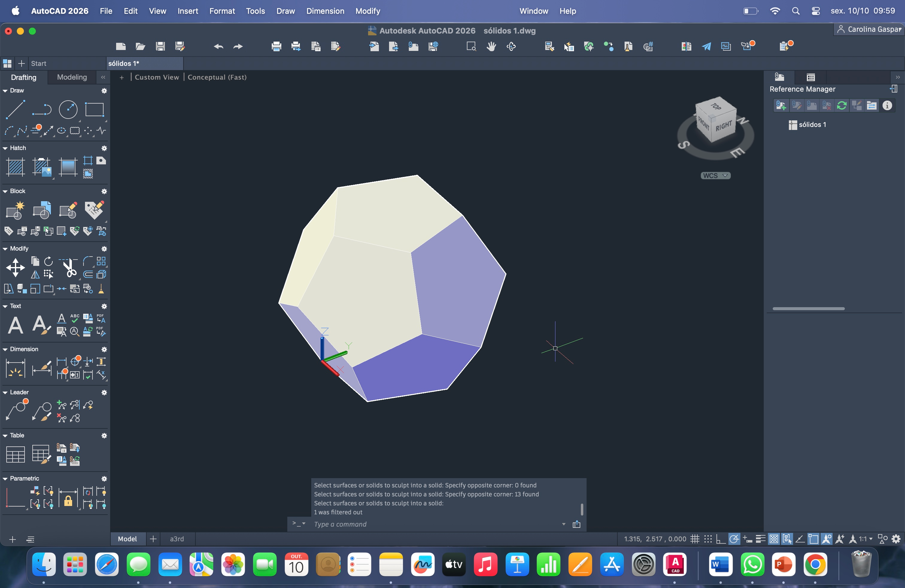Collapse the Hatch panel section
Viewport: 905px width, 588px height.
click(5, 148)
